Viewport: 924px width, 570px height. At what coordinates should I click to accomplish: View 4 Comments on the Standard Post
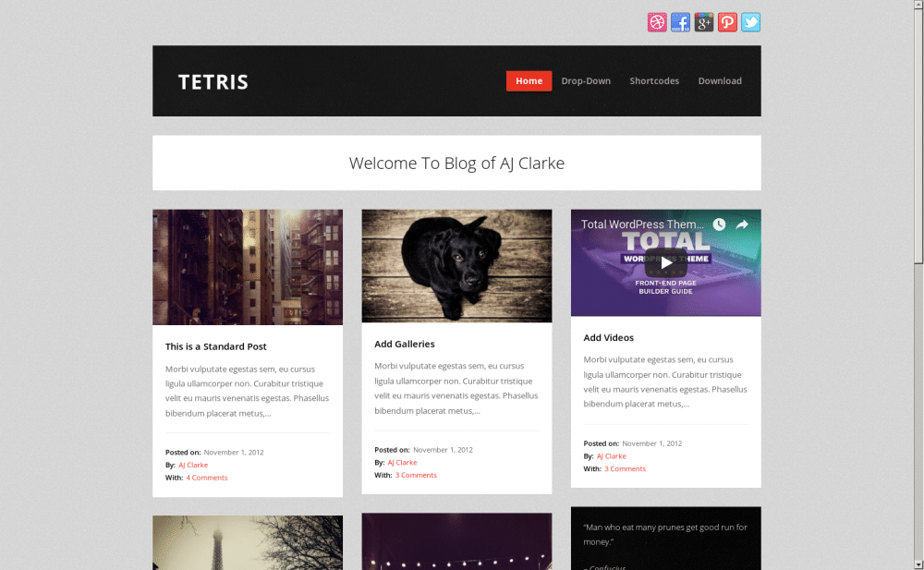(x=206, y=478)
